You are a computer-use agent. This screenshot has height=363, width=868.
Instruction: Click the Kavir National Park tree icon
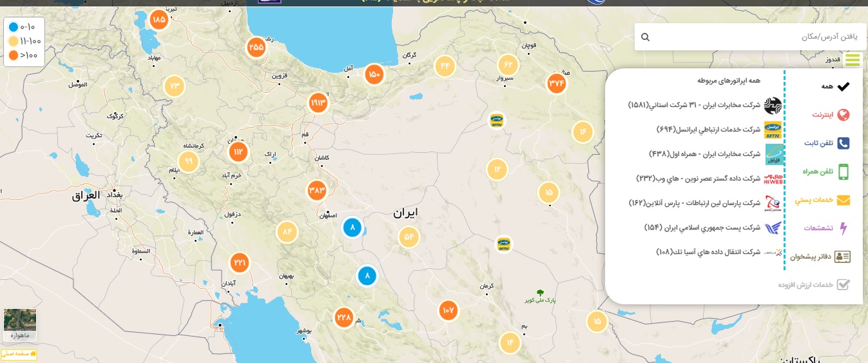[539, 293]
